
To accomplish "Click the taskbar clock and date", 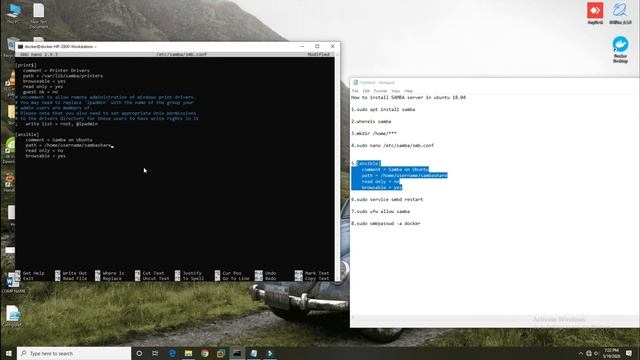I will [611, 353].
